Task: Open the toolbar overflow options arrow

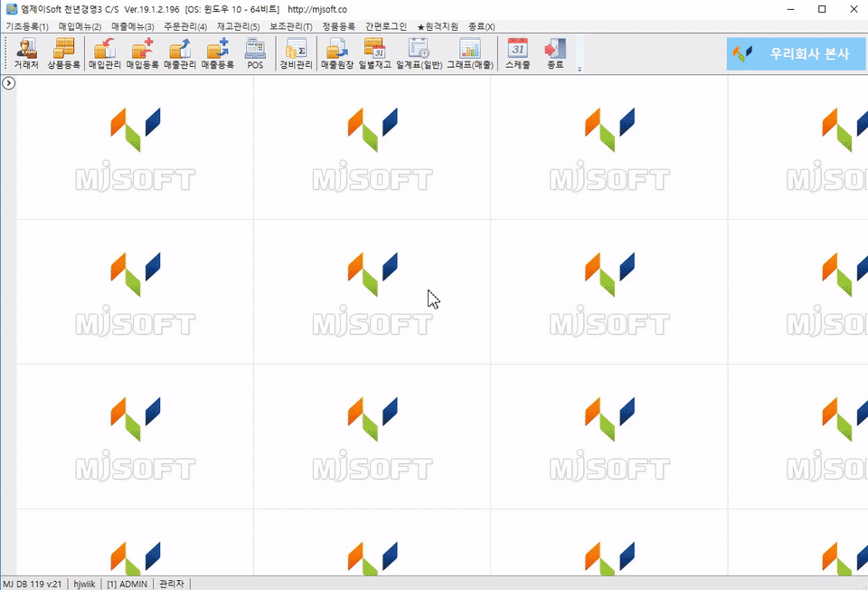Action: (580, 70)
